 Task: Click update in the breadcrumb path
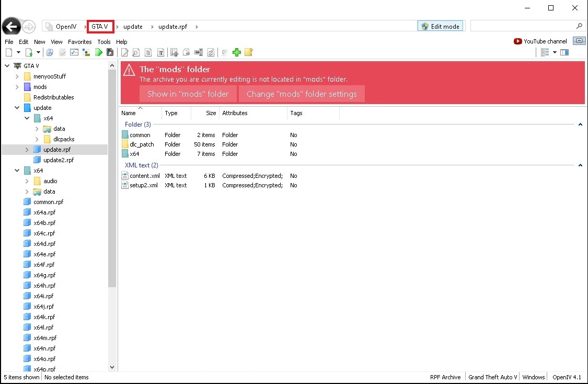coord(133,27)
